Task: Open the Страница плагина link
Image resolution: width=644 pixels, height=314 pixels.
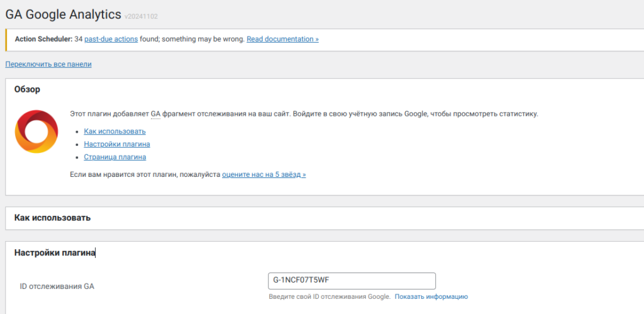Action: (x=114, y=157)
